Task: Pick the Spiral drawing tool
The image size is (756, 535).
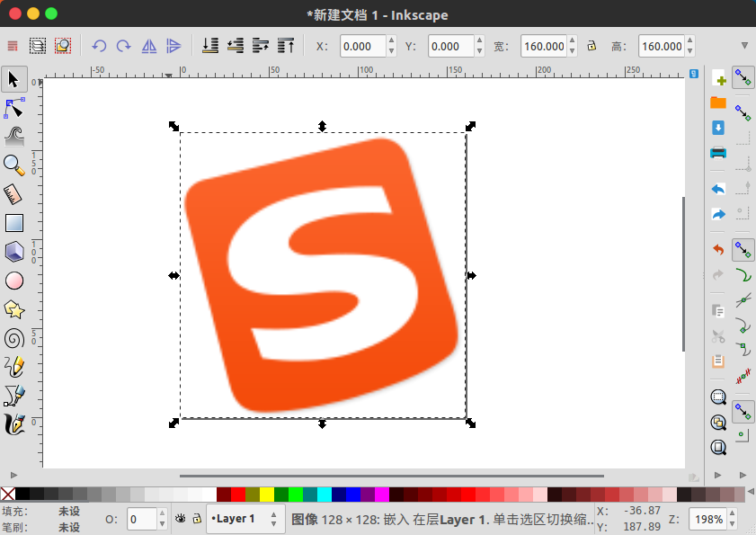Action: coord(13,338)
